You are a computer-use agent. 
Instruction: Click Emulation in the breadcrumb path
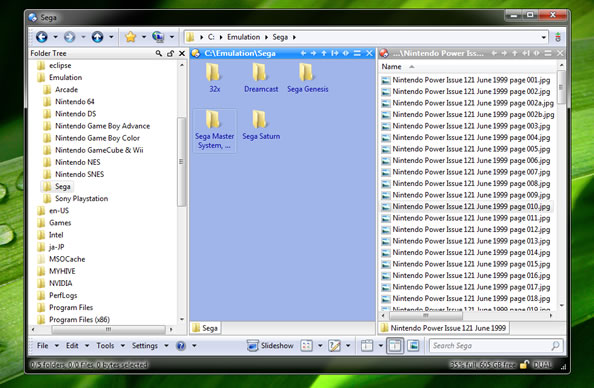pyautogui.click(x=244, y=37)
